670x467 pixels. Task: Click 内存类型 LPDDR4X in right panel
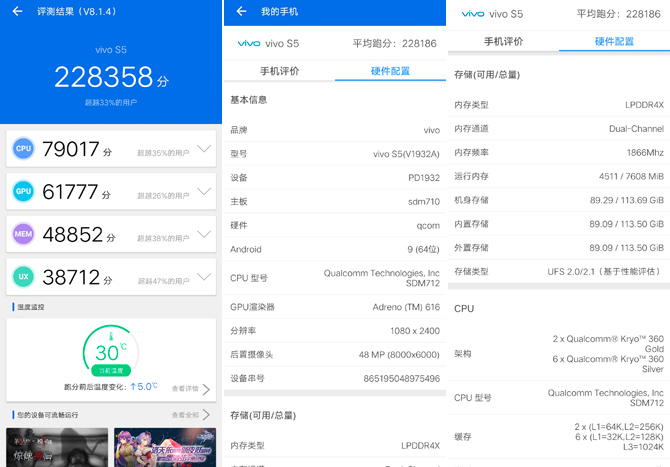pos(559,105)
